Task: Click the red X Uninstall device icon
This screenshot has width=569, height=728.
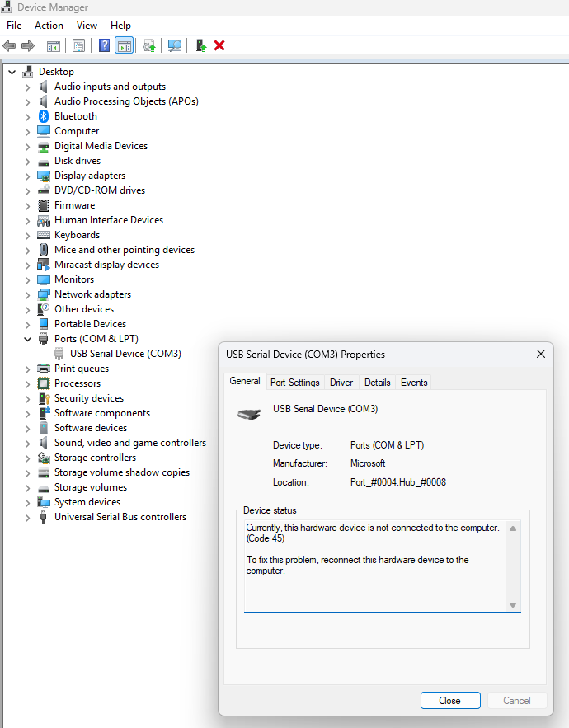Action: tap(219, 45)
